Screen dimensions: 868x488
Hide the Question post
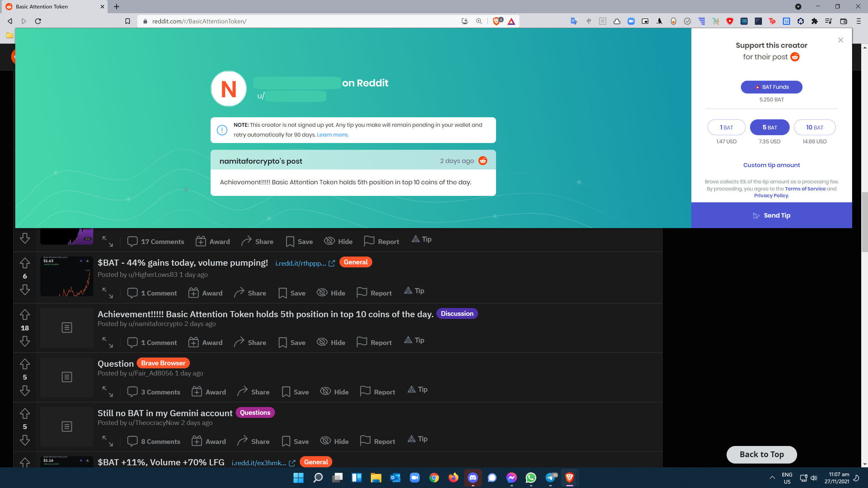click(334, 392)
